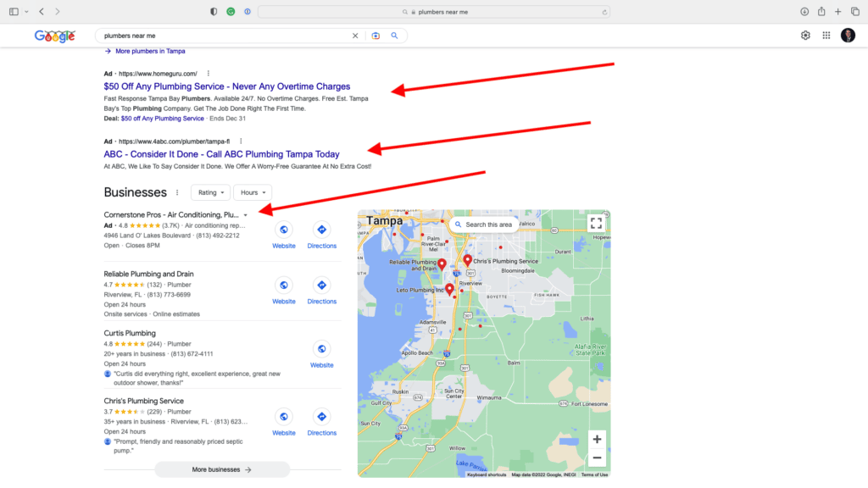Viewport: 868px width, 488px height.
Task: Open options menu for homeguru ad
Action: pyautogui.click(x=209, y=74)
